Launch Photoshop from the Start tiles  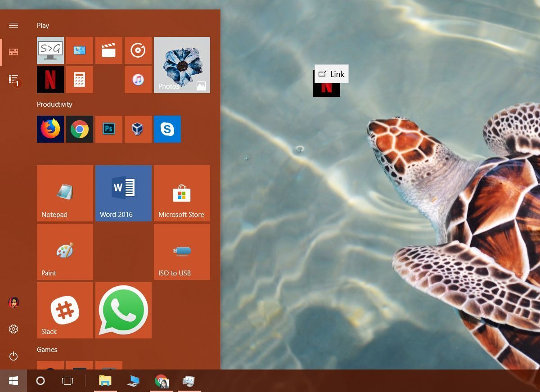(108, 129)
